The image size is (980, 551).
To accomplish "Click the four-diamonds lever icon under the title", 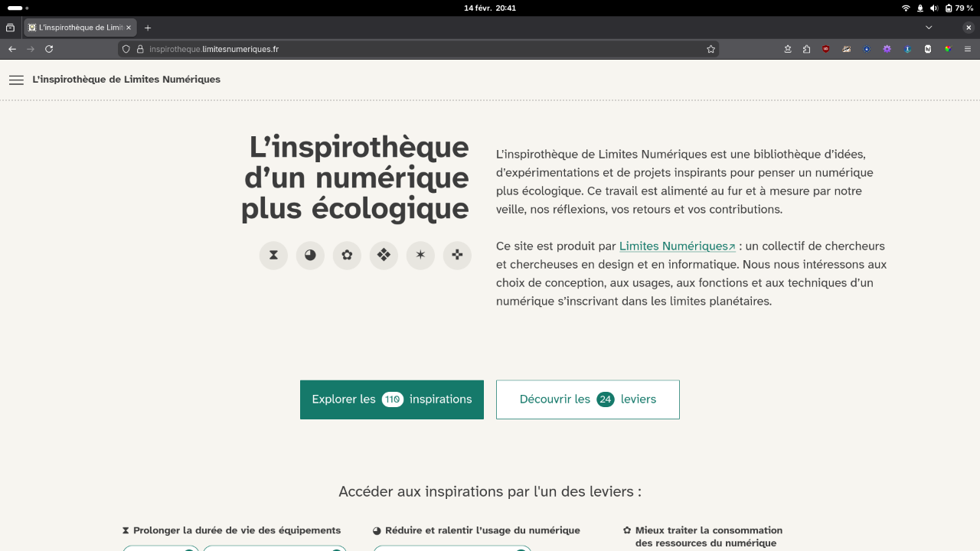I will point(384,256).
